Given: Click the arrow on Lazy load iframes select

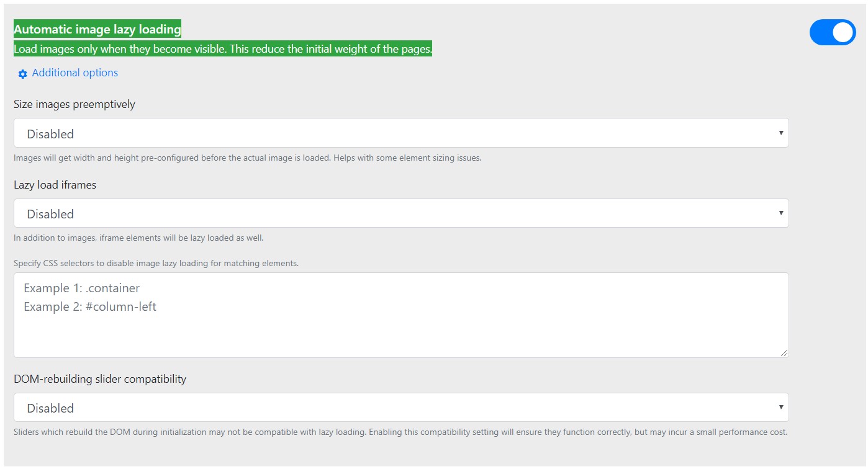Looking at the screenshot, I should (780, 213).
